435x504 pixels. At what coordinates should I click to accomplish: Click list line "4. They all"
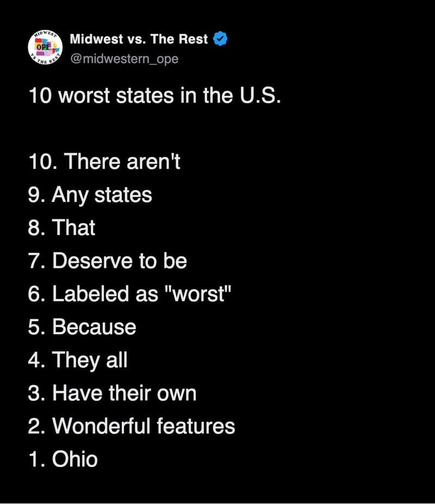pyautogui.click(x=78, y=360)
